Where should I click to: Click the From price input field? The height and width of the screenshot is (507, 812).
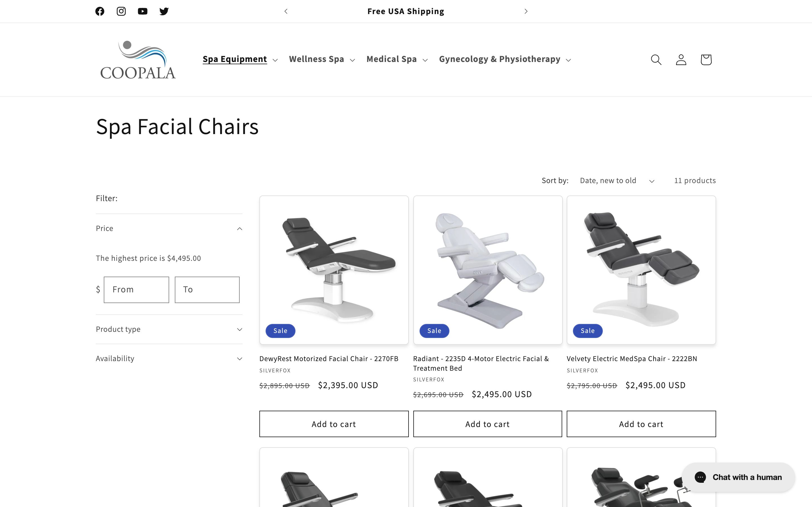click(136, 289)
